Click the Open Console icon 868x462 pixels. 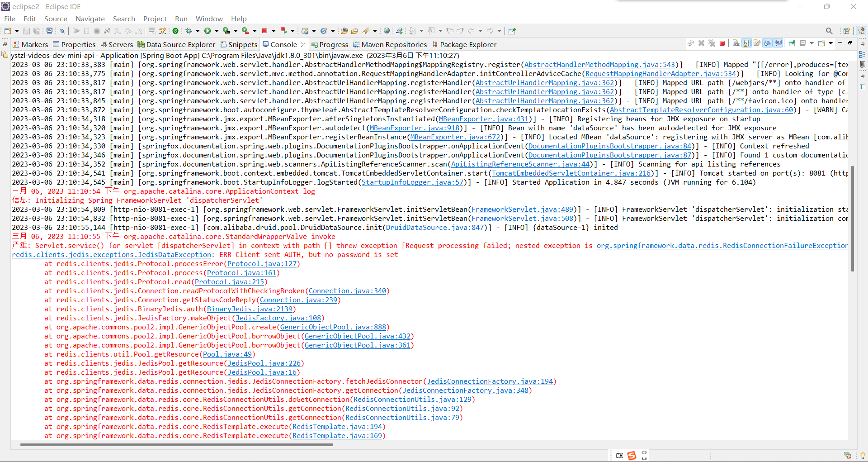coord(822,43)
